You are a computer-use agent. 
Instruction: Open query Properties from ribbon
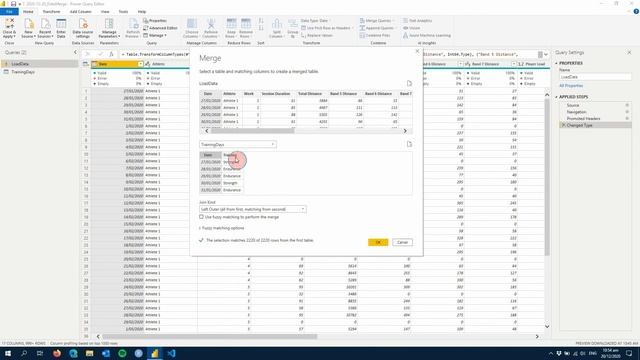click(155, 20)
